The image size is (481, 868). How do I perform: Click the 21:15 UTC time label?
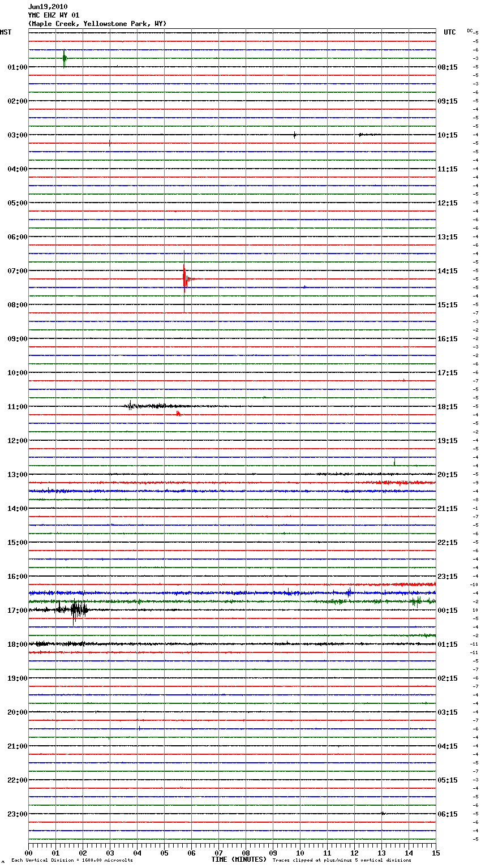click(448, 509)
